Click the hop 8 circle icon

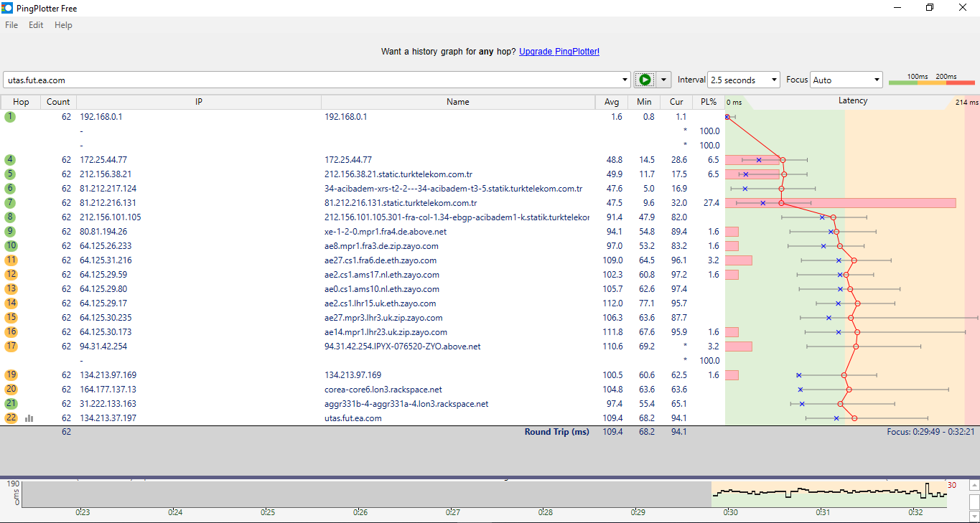10,217
